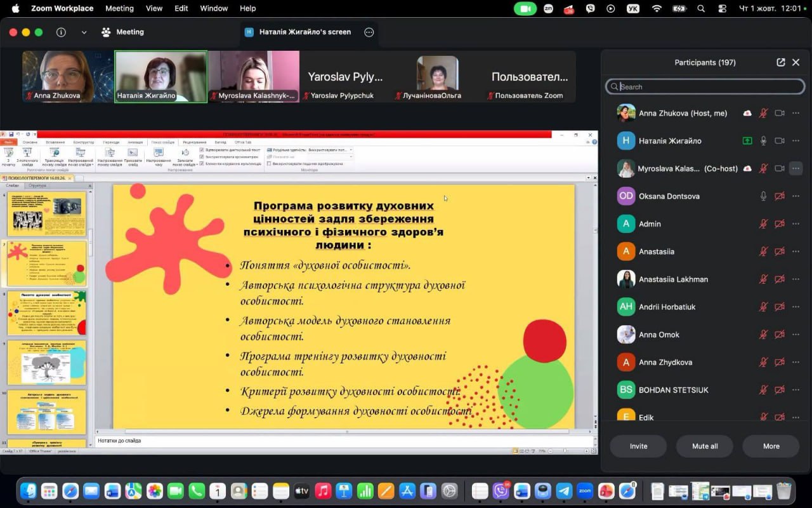Click the macOS Spotlight search icon

point(700,8)
